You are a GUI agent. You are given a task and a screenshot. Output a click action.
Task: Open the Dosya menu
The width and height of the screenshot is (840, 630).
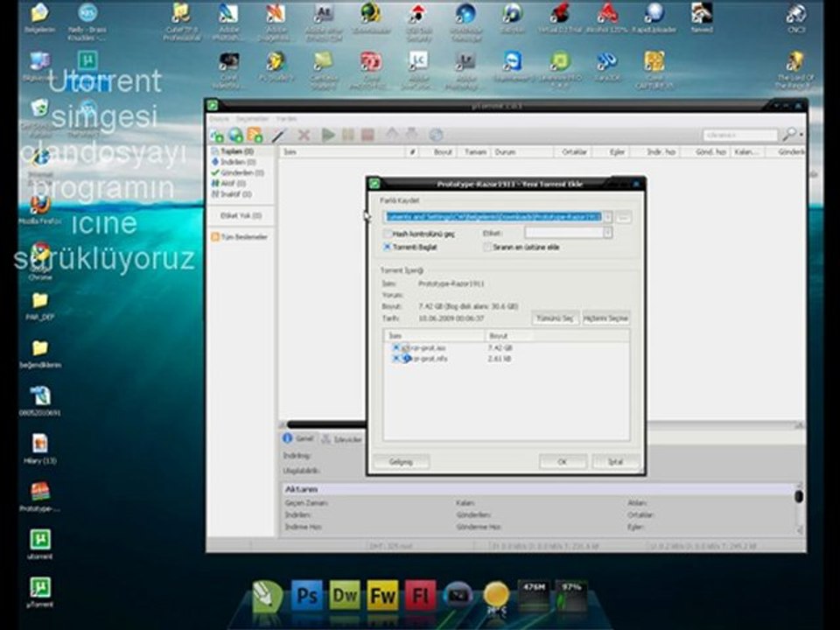[219, 118]
